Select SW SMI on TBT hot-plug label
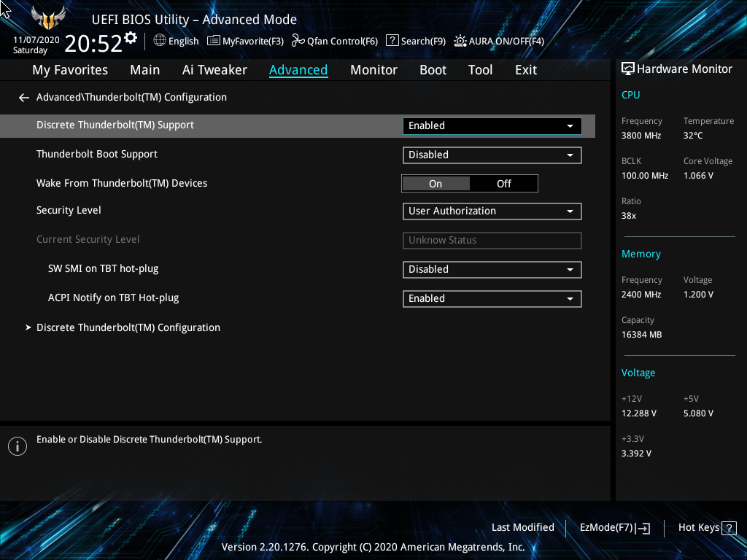 (x=103, y=268)
